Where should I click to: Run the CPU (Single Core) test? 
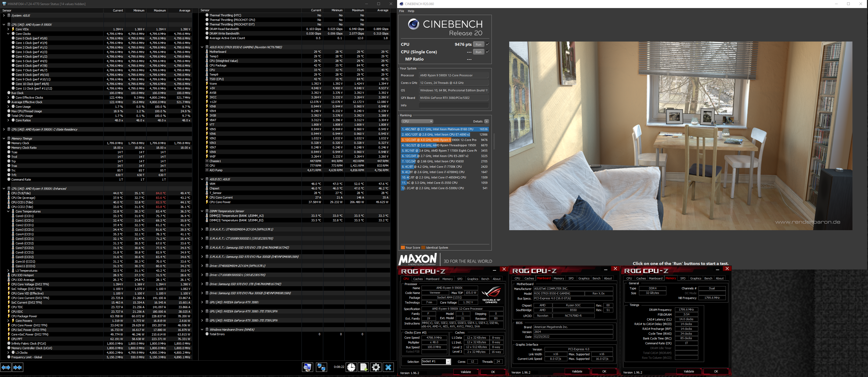(478, 52)
